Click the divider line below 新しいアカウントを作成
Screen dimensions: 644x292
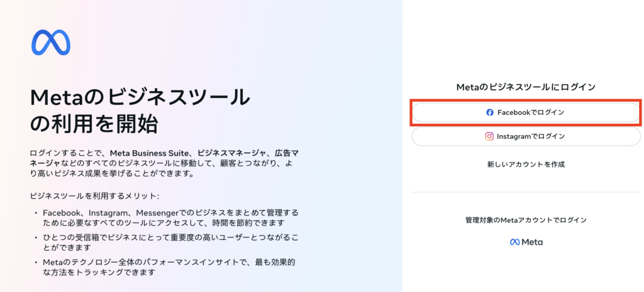click(526, 192)
